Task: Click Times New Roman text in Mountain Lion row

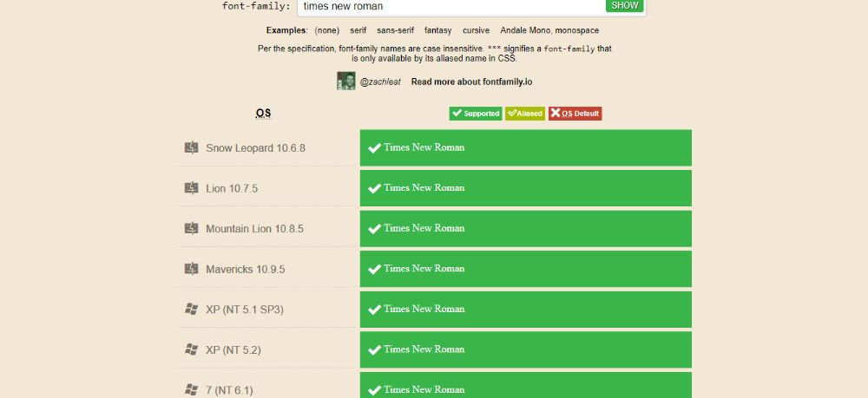Action: click(x=424, y=228)
